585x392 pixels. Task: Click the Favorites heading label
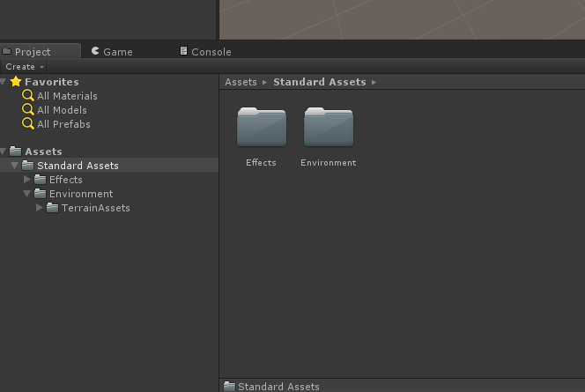pyautogui.click(x=52, y=82)
